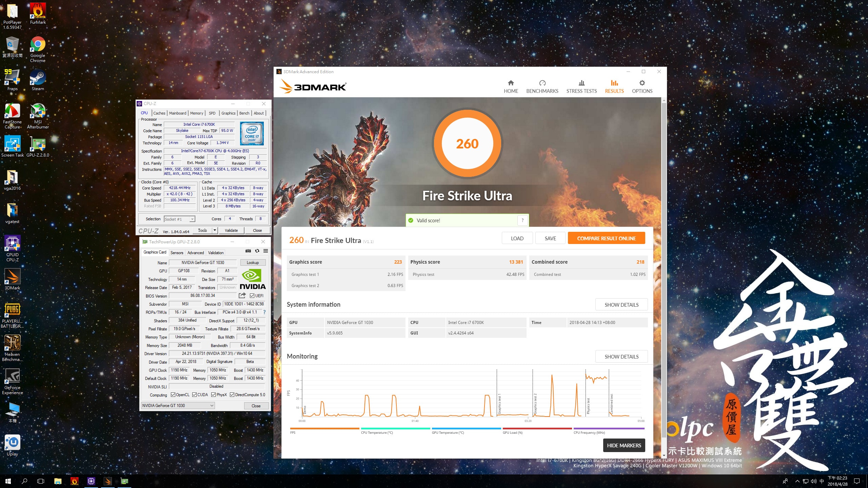This screenshot has height=488, width=868.
Task: Click the Graphics test 2 chart marker
Action: [x=535, y=403]
